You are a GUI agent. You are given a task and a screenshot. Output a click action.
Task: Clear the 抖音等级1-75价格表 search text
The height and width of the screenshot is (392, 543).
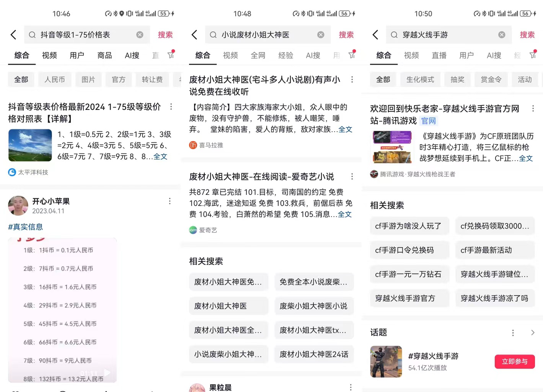tap(139, 34)
